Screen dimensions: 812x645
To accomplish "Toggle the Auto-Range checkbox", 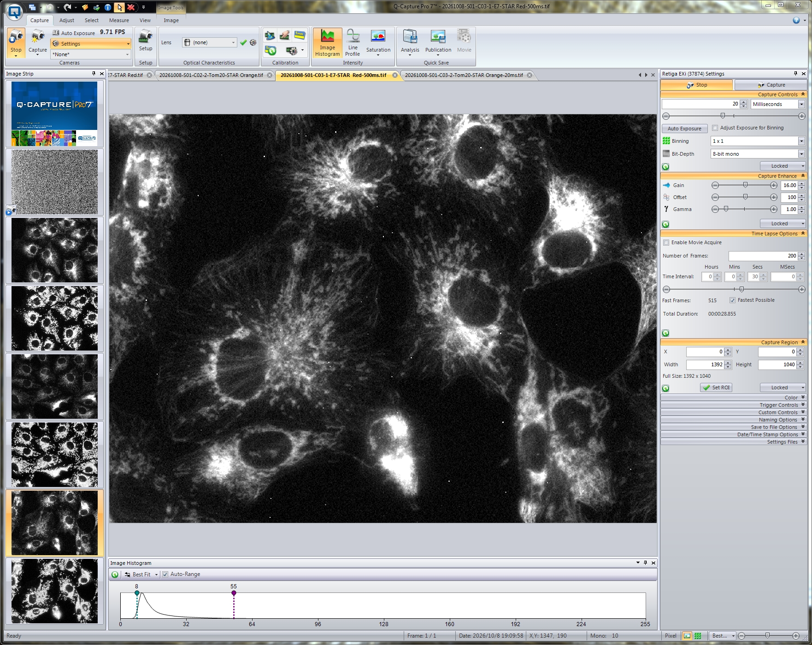I will click(165, 575).
